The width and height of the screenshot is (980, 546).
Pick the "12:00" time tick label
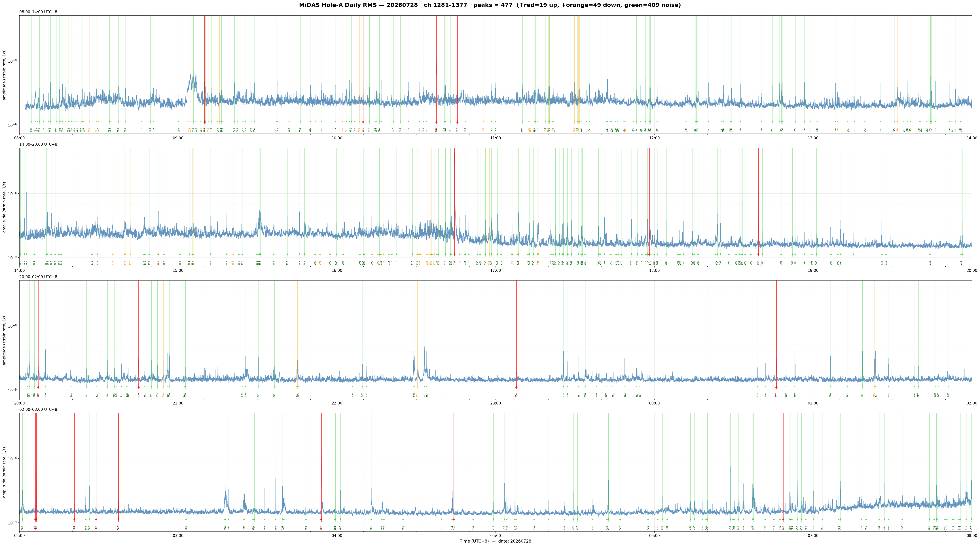654,138
